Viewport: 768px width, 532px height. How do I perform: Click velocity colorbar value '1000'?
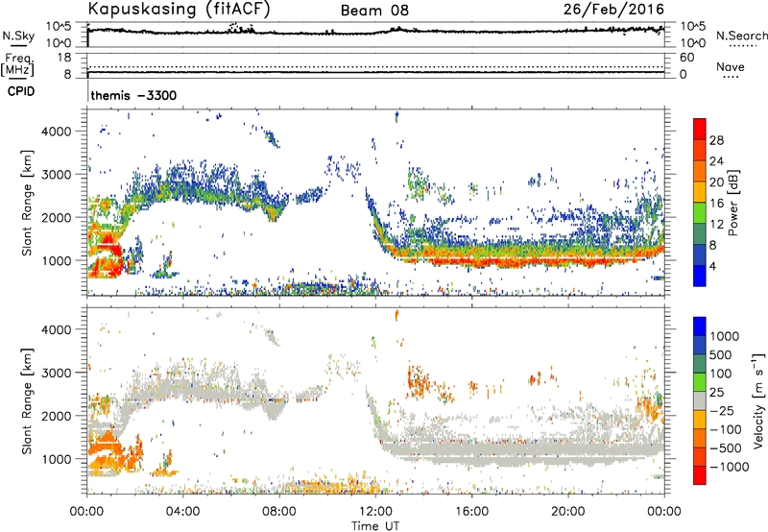coord(724,336)
